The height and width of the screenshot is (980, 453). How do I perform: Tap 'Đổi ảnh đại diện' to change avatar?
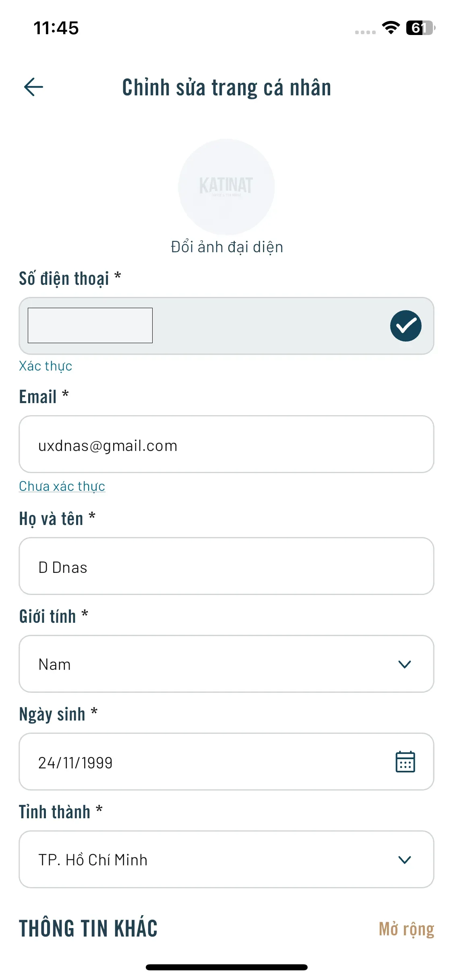[227, 247]
